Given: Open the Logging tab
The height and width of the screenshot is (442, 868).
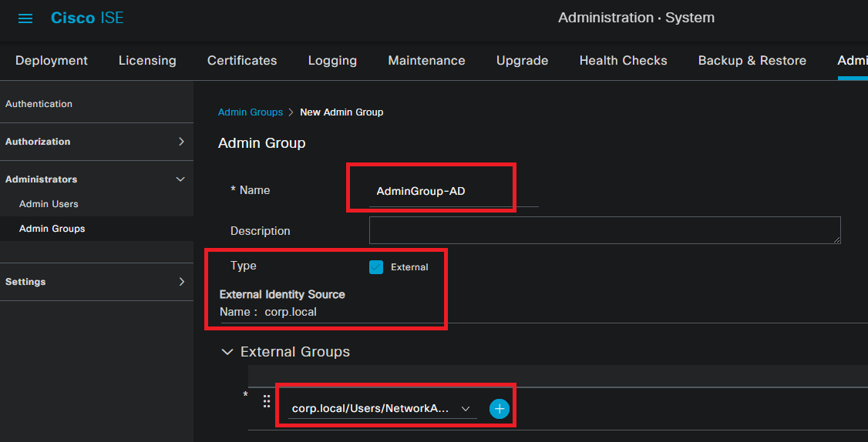Looking at the screenshot, I should [x=332, y=60].
